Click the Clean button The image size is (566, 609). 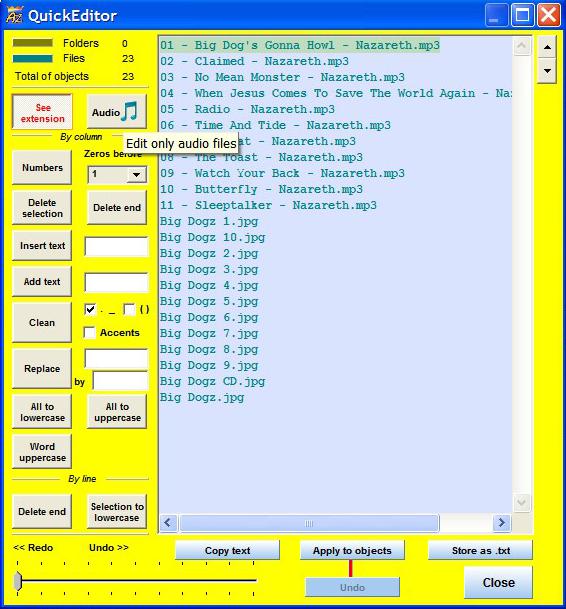coord(42,322)
